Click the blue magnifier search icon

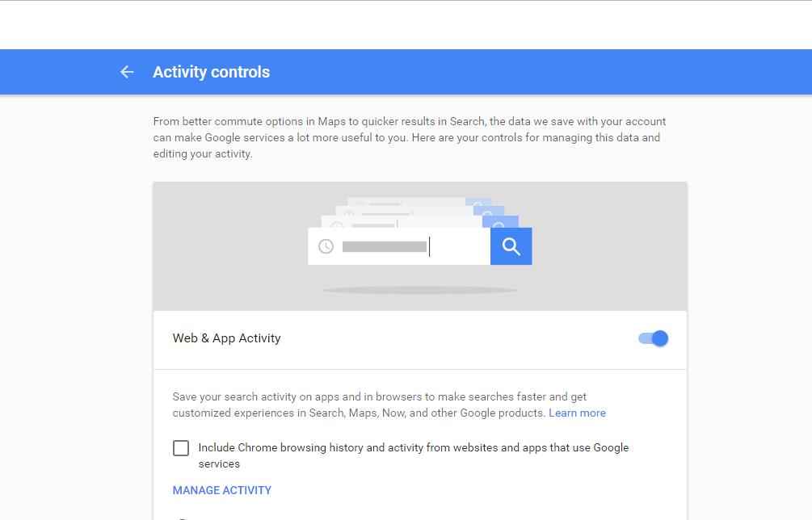pyautogui.click(x=511, y=246)
